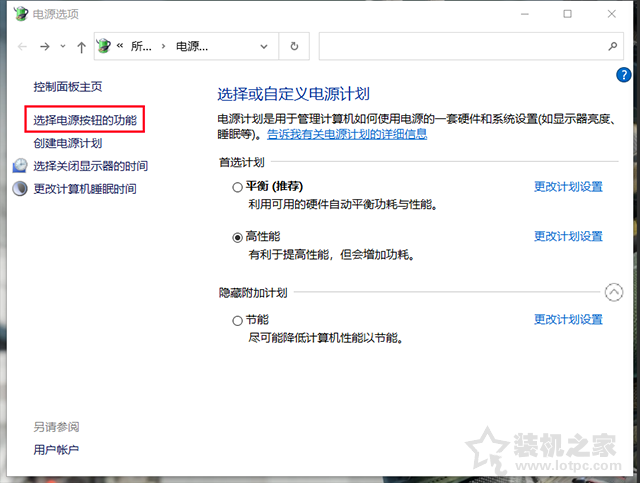Maximize the 电源选项 window
Screen dimensions: 640x483
(567, 14)
